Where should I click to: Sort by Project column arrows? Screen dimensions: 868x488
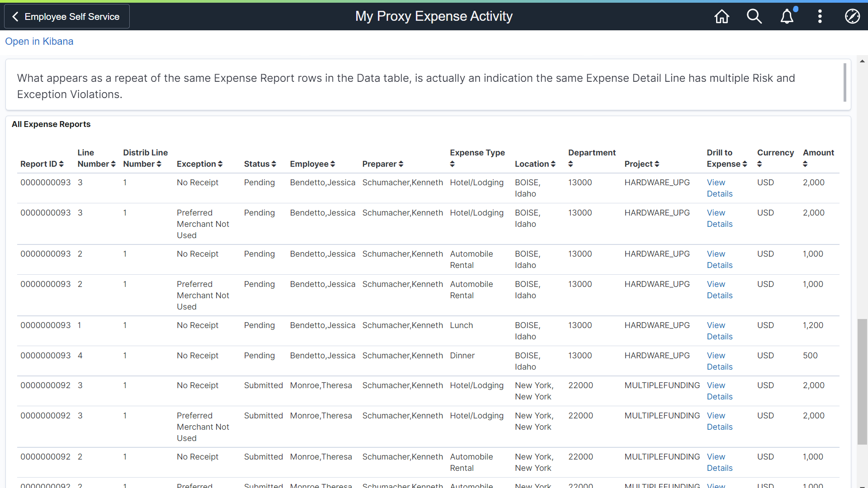click(x=657, y=164)
